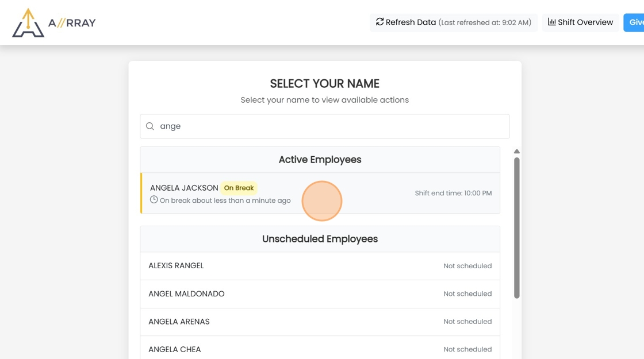This screenshot has width=644, height=359.
Task: Click into the name search field
Action: (x=324, y=126)
